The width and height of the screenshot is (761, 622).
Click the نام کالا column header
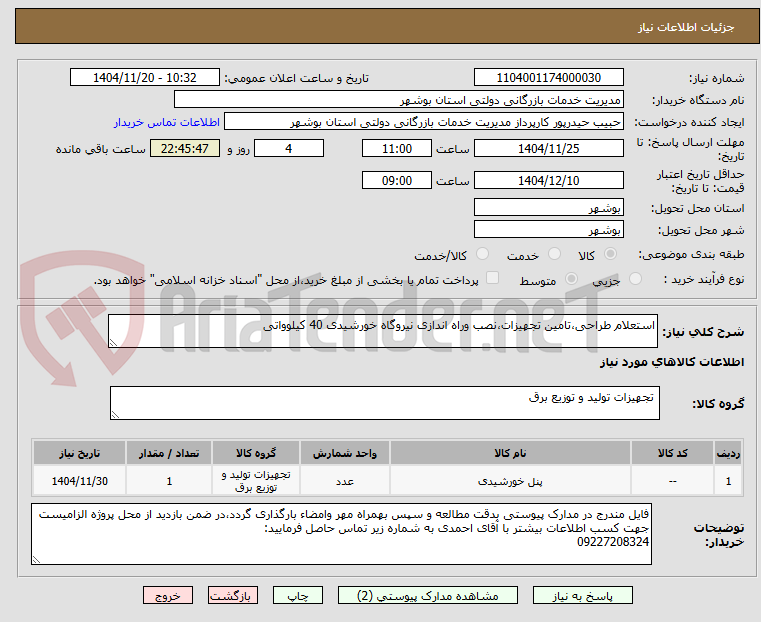510,453
